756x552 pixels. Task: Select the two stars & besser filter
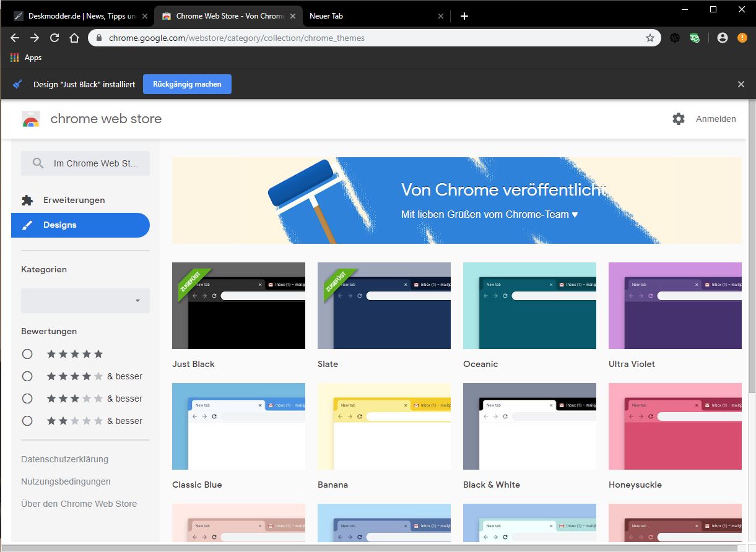click(27, 421)
